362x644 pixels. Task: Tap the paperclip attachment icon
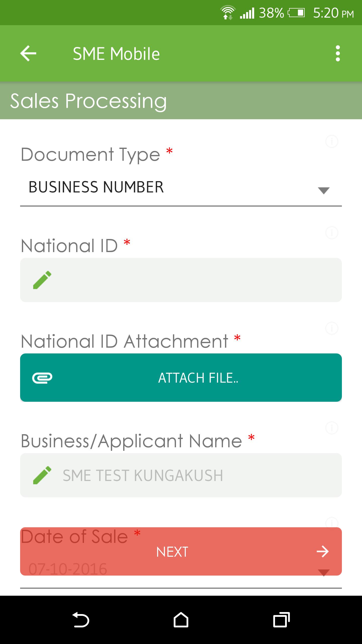click(x=42, y=378)
